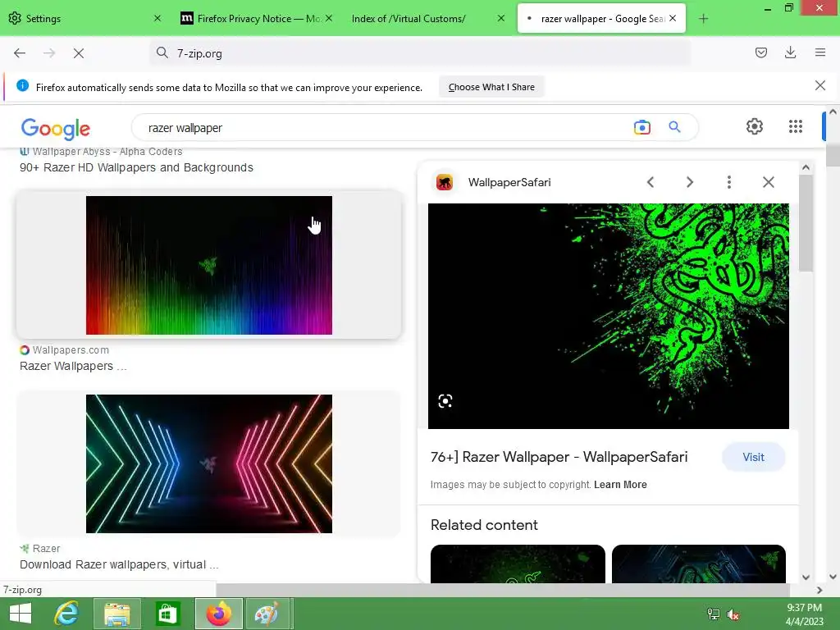Close the razer wallpaper Google tab
The height and width of the screenshot is (630, 840).
pos(673,18)
